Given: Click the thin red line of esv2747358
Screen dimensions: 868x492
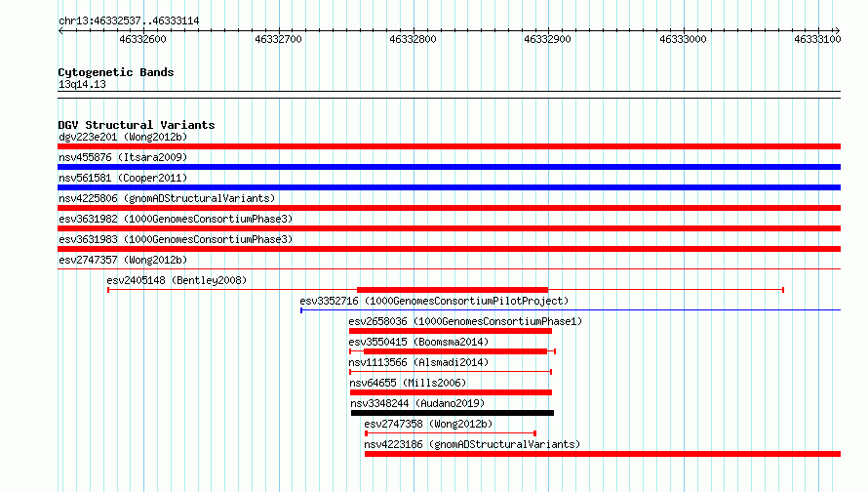Looking at the screenshot, I should click(450, 433).
